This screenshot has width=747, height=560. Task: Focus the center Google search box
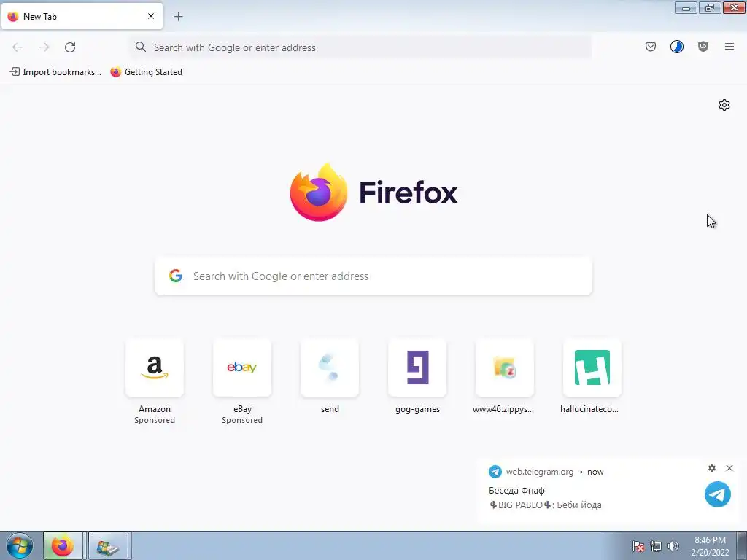pyautogui.click(x=373, y=276)
